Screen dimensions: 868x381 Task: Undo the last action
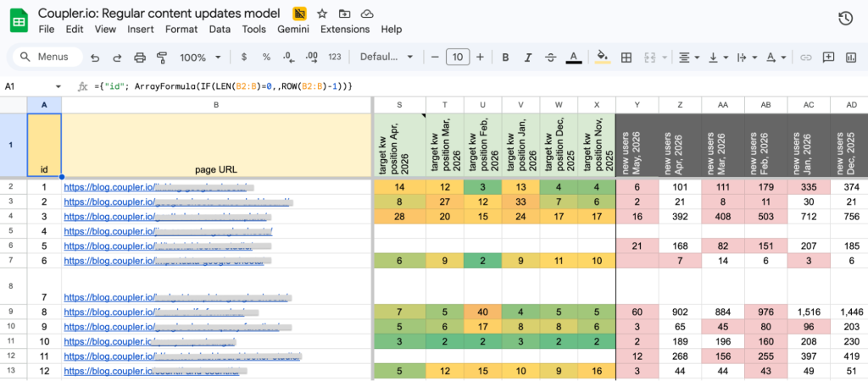click(95, 57)
